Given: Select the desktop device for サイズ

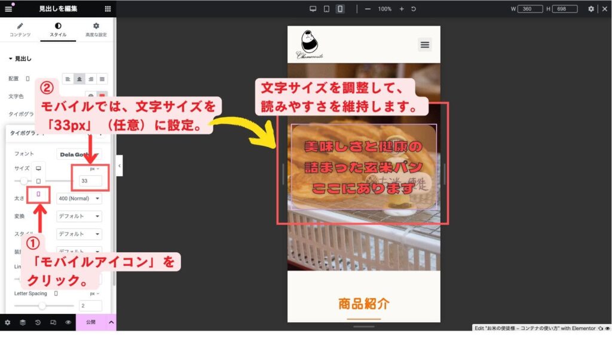Looking at the screenshot, I should point(38,169).
